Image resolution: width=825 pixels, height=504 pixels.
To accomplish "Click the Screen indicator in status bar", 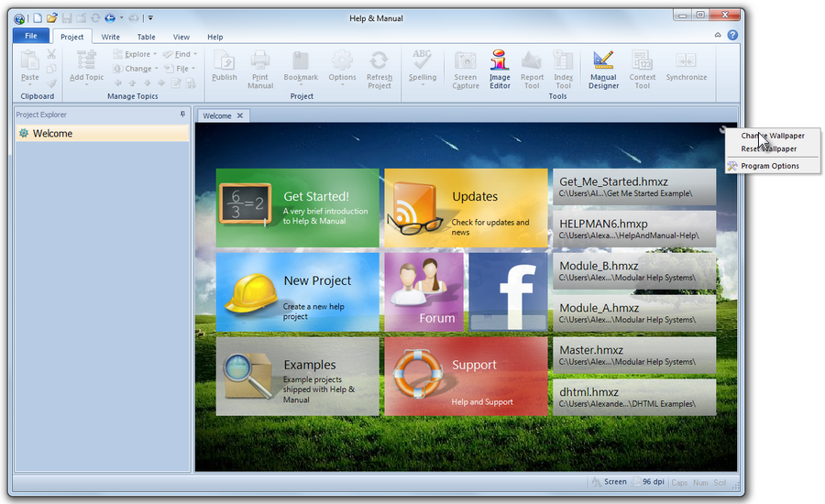I will (609, 482).
